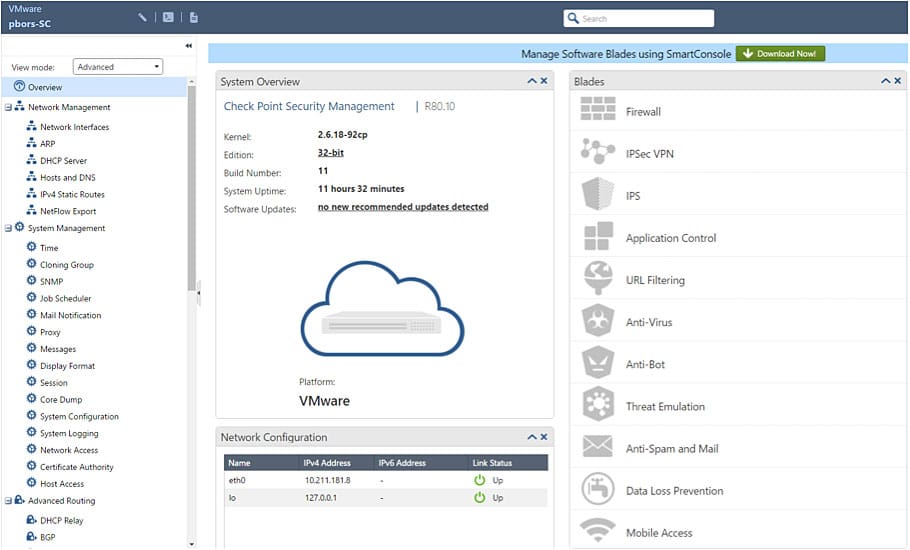The image size is (910, 550).
Task: Click the Anti-Bot blade icon
Action: (x=598, y=362)
